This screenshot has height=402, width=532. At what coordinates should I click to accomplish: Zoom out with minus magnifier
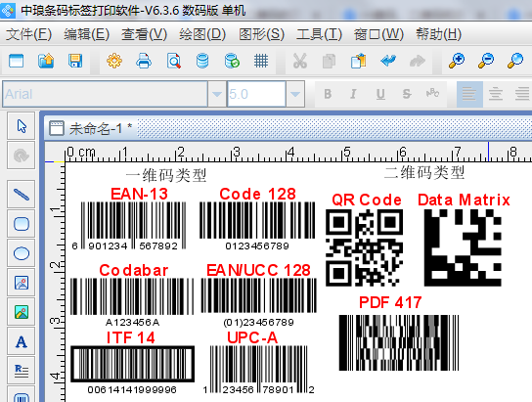point(486,62)
